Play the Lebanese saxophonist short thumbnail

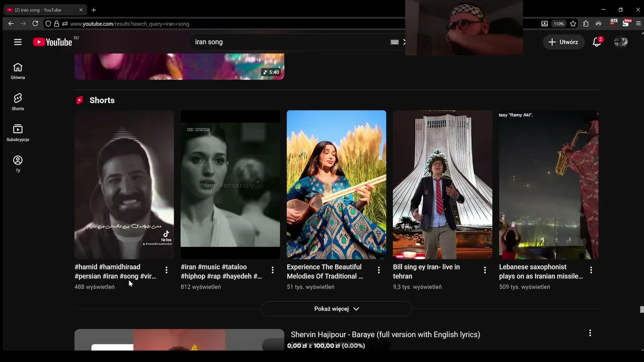[x=549, y=185]
